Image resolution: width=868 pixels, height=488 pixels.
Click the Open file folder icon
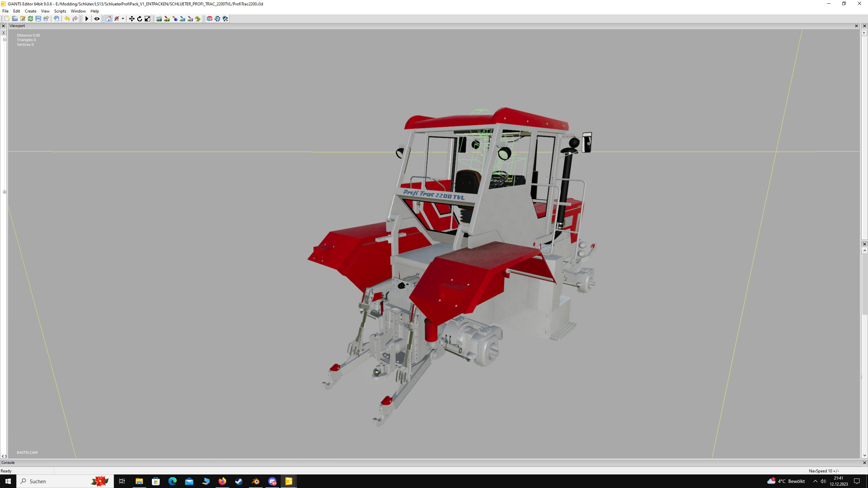coord(15,19)
